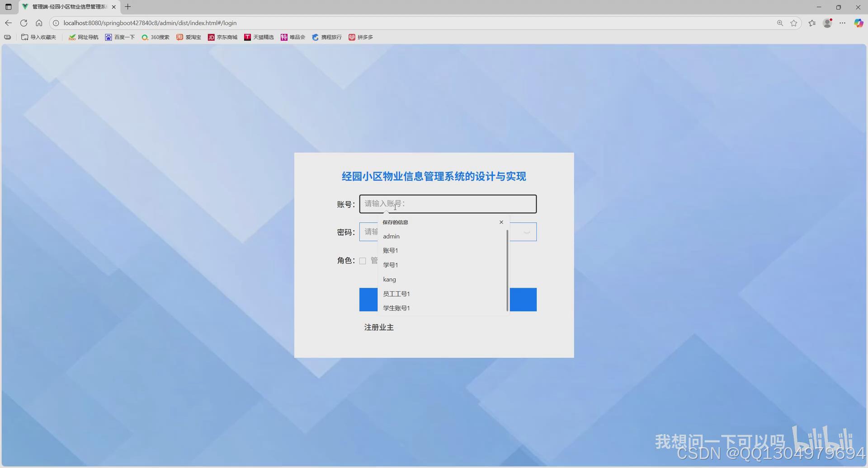
Task: Focus the 账号 input field
Action: (x=448, y=204)
